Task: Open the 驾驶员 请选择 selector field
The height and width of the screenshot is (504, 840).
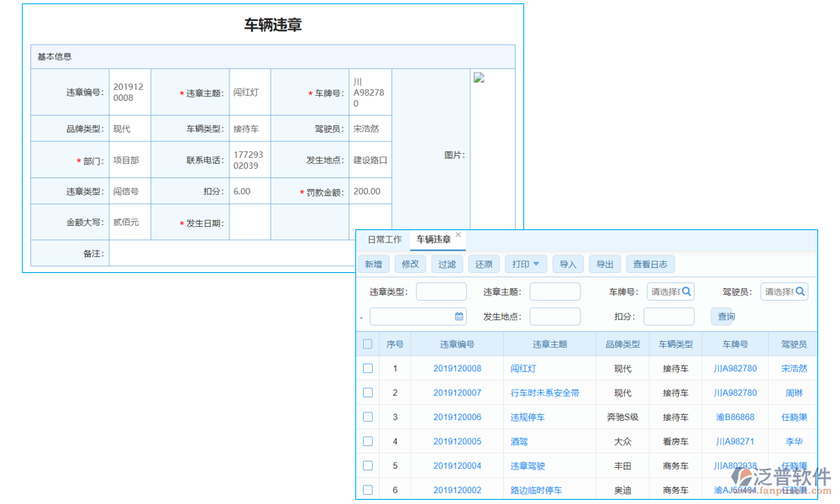Action: click(x=780, y=291)
